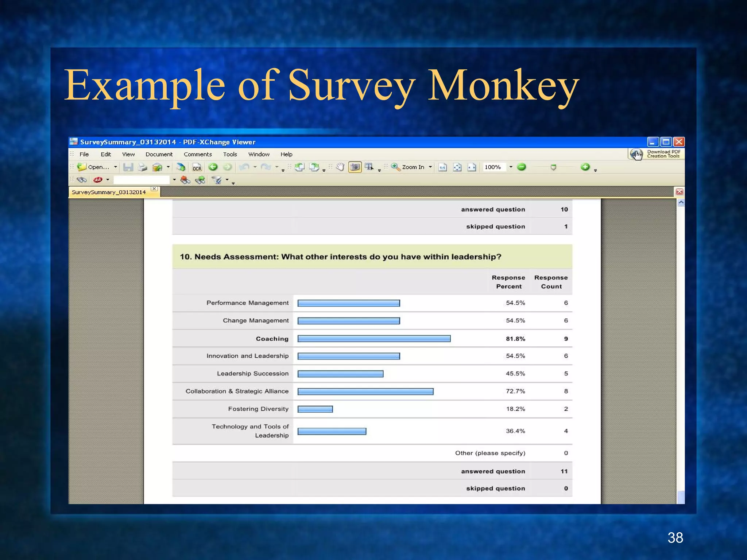Click the quick find text field
The width and height of the screenshot is (747, 560).
pos(142,180)
